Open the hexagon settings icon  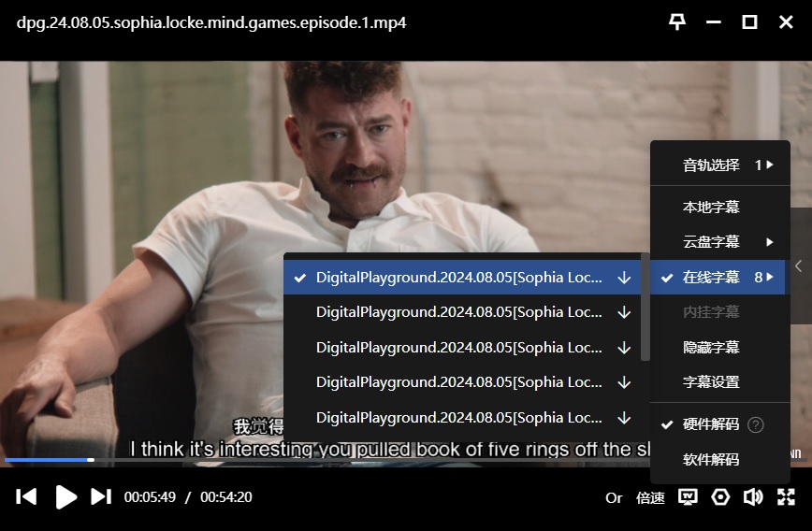click(x=720, y=497)
